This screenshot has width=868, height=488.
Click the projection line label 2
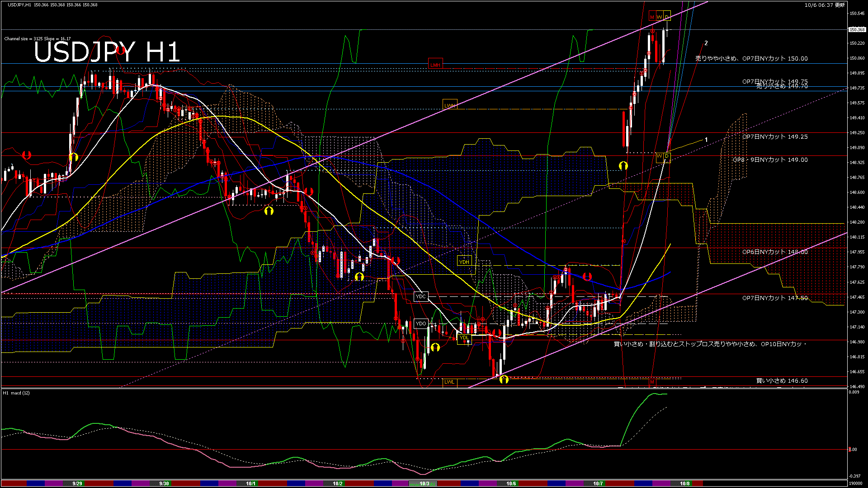click(x=706, y=43)
